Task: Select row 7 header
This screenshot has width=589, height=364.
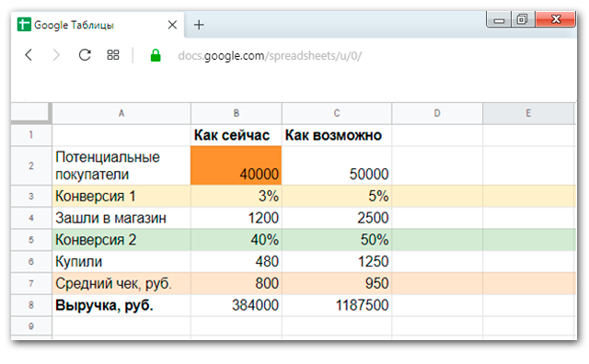Action: click(31, 283)
